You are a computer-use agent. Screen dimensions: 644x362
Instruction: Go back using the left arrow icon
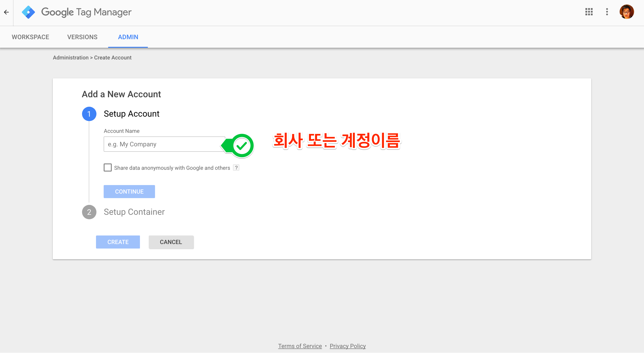click(x=7, y=12)
